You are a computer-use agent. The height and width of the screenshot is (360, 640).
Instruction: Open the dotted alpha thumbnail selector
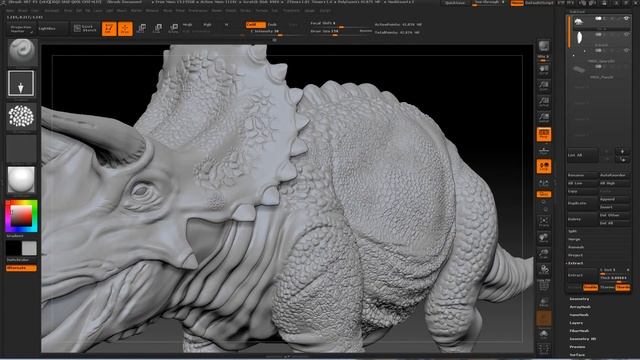21,116
